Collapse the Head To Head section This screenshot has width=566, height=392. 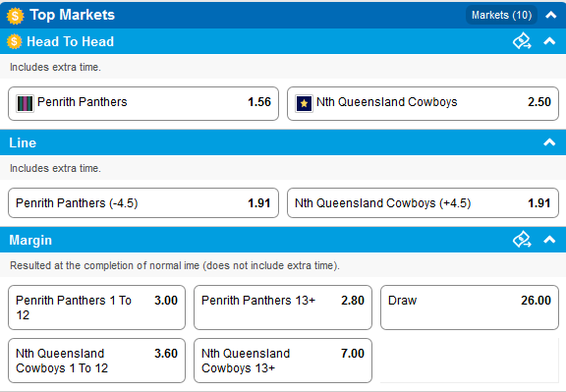pyautogui.click(x=549, y=41)
